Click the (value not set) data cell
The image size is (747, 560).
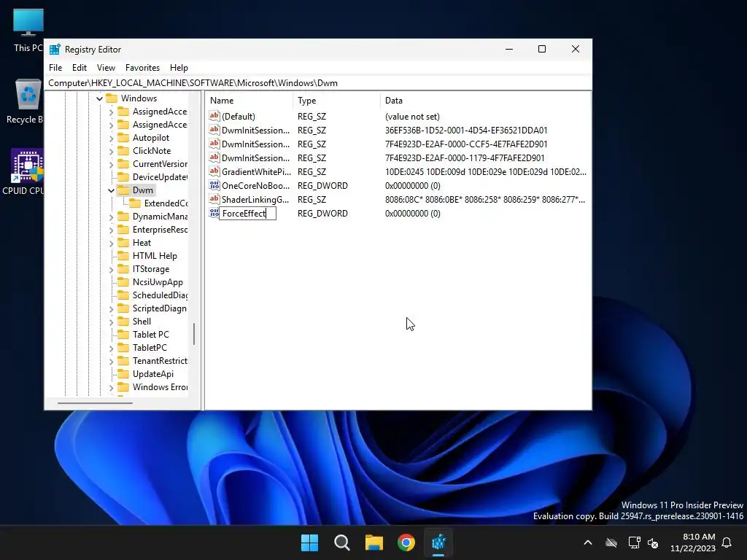412,116
